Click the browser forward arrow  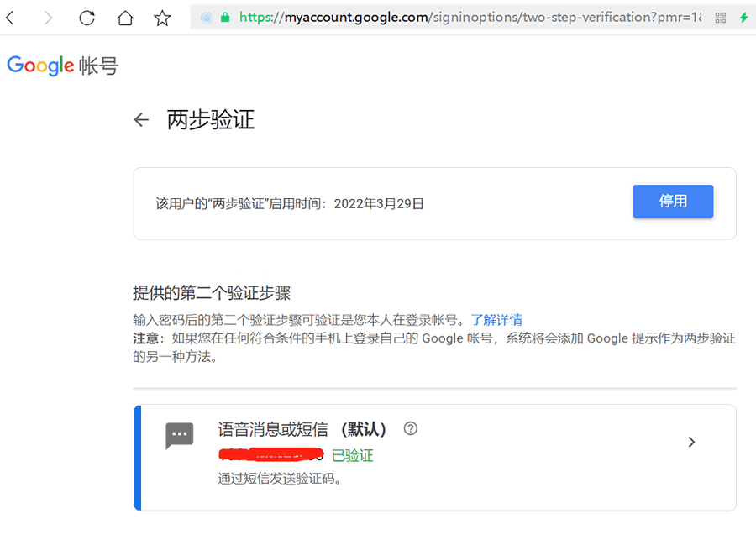pyautogui.click(x=48, y=18)
